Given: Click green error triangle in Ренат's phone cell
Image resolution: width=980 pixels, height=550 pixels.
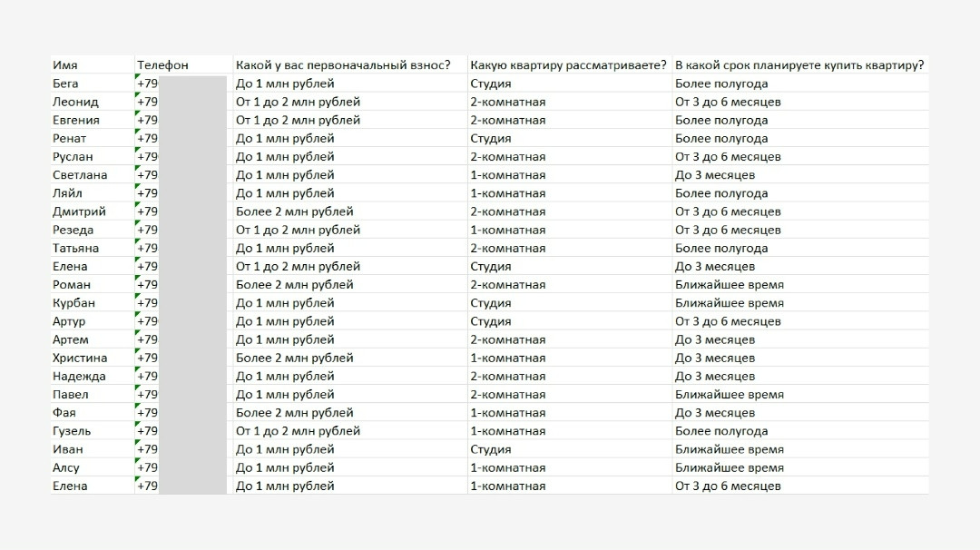Looking at the screenshot, I should click(139, 133).
